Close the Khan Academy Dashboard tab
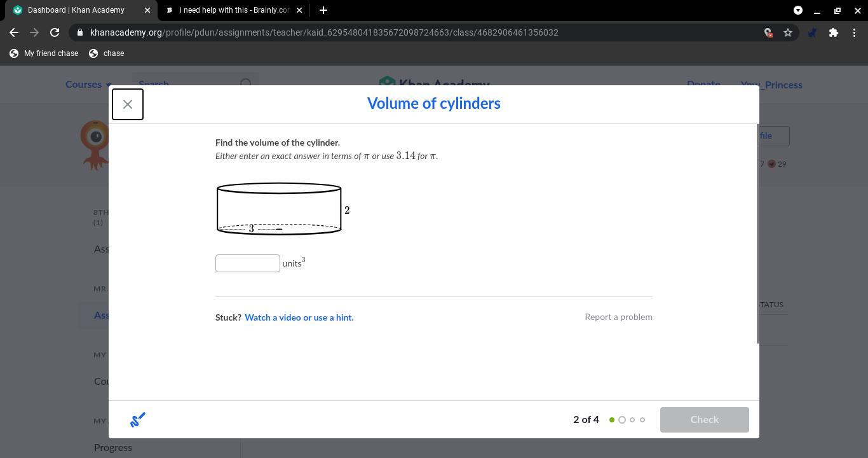The image size is (868, 458). 147,10
